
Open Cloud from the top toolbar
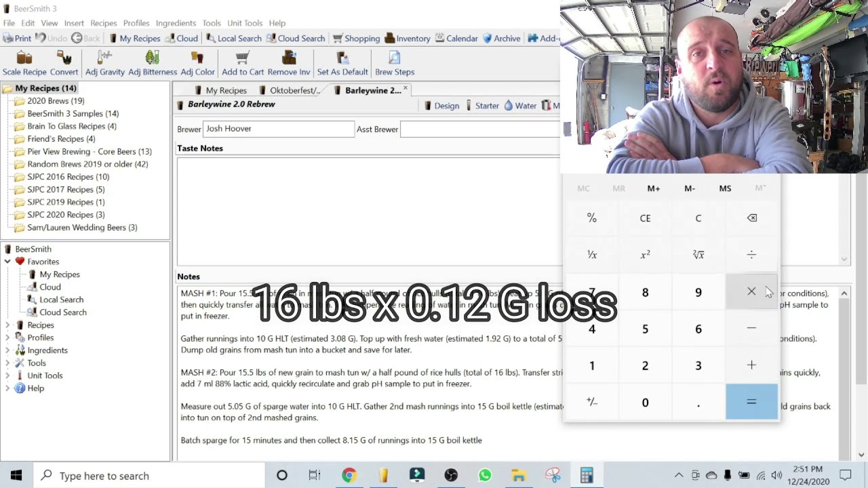point(181,39)
